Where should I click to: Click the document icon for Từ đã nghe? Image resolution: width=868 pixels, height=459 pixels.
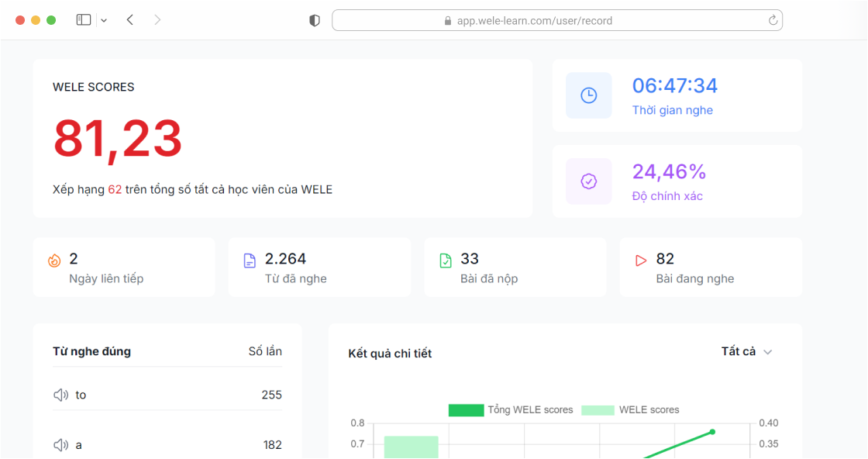coord(250,261)
